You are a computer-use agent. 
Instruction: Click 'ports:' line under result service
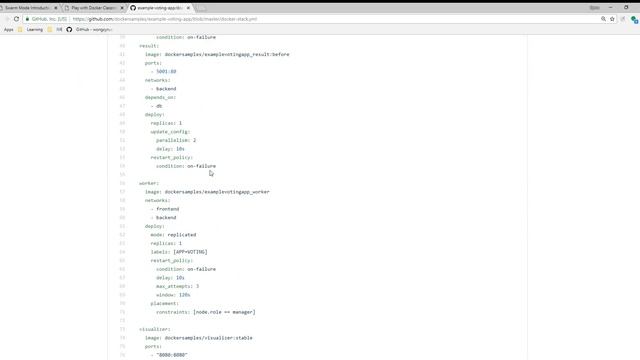coord(153,63)
